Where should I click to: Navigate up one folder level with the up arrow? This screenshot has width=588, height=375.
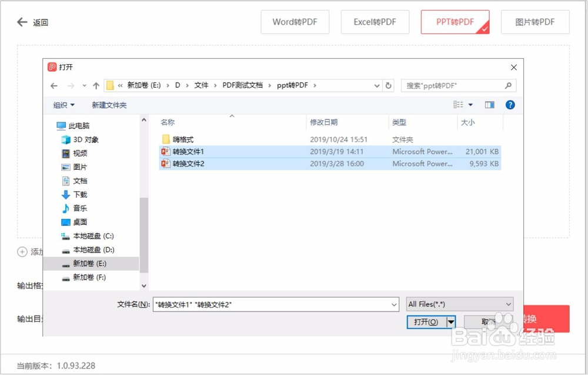[96, 85]
